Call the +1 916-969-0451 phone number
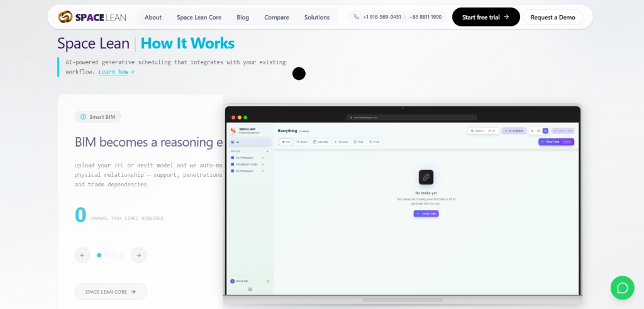This screenshot has width=644, height=309. 382,17
